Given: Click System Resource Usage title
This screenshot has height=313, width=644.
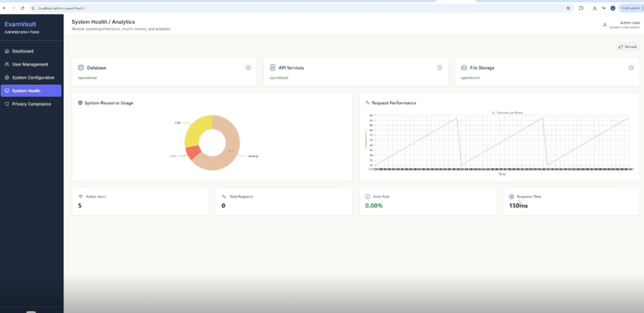Looking at the screenshot, I should tap(109, 103).
